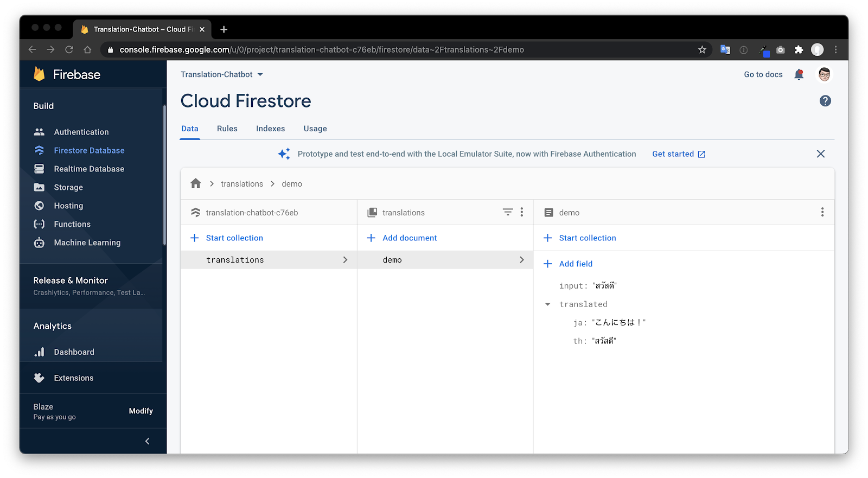
Task: Switch to the Indexes tab
Action: tap(271, 129)
